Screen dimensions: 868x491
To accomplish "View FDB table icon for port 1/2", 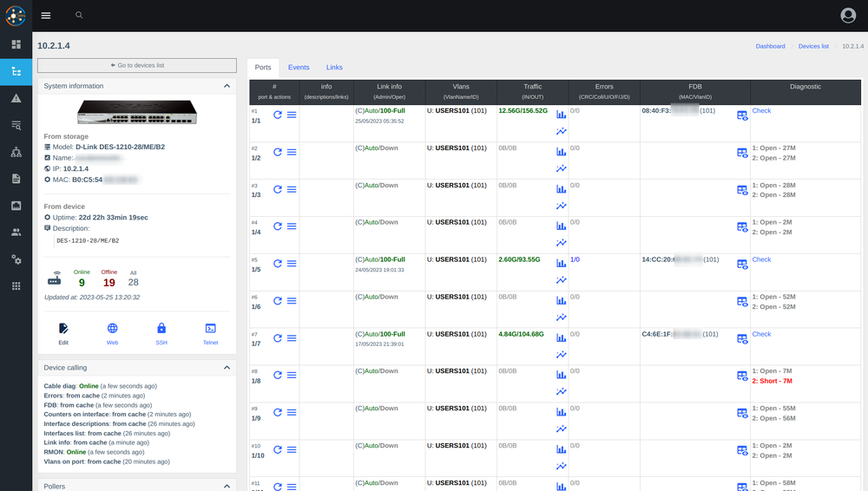I will click(742, 153).
